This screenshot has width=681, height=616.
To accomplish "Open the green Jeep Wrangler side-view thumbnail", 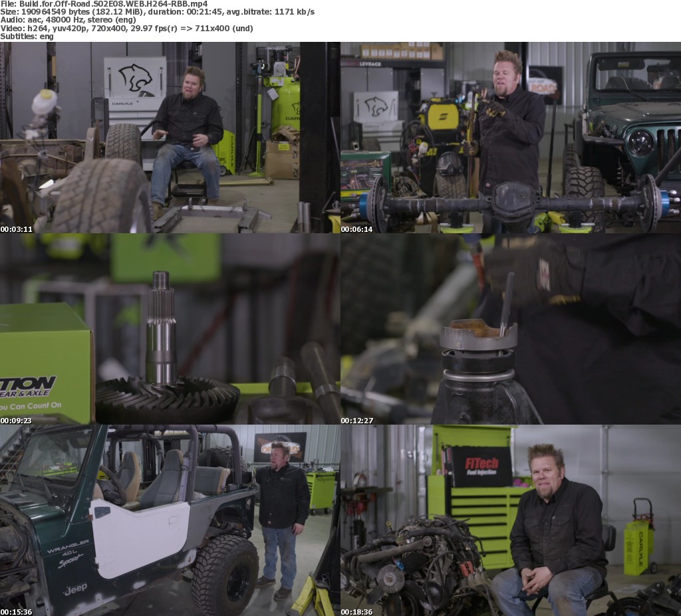I will [x=170, y=520].
